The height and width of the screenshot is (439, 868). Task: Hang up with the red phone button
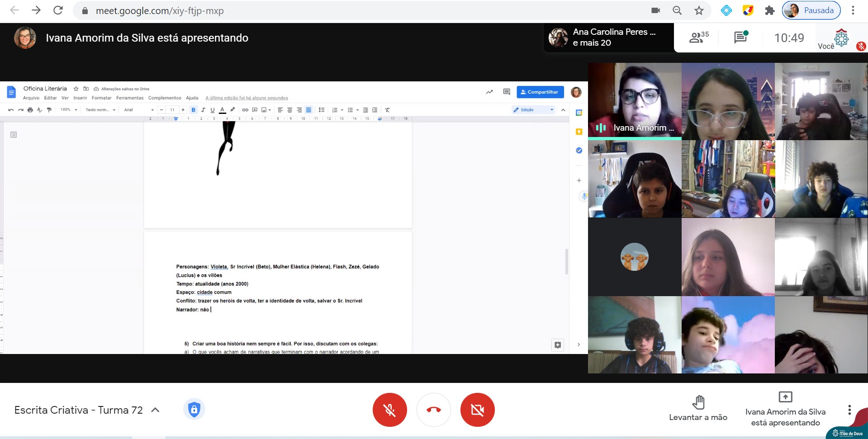[x=433, y=410]
